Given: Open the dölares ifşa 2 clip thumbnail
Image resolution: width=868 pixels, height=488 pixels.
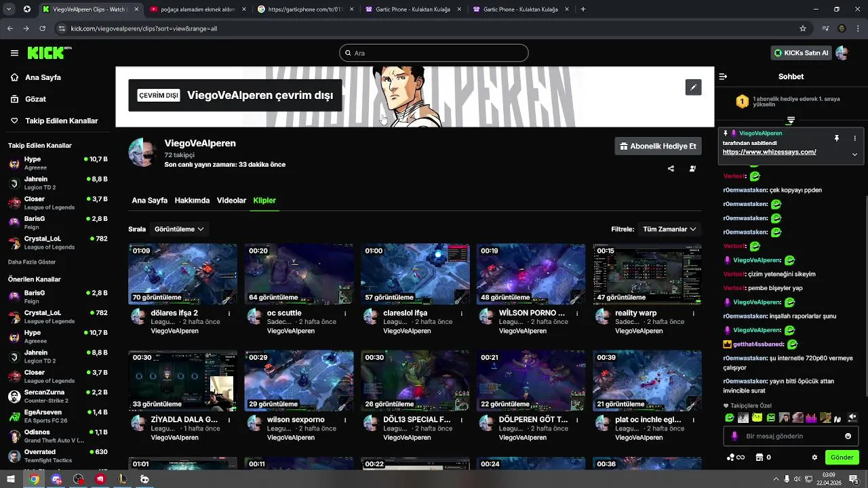Looking at the screenshot, I should [x=182, y=274].
